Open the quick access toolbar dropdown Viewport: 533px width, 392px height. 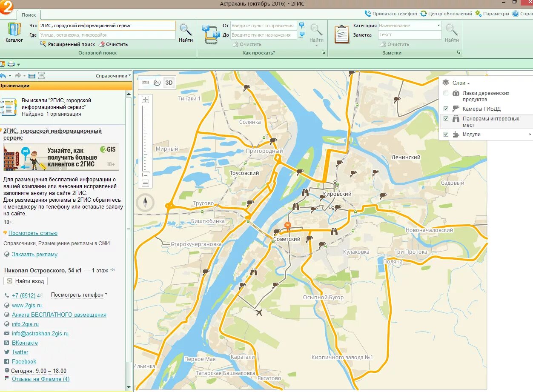19,64
